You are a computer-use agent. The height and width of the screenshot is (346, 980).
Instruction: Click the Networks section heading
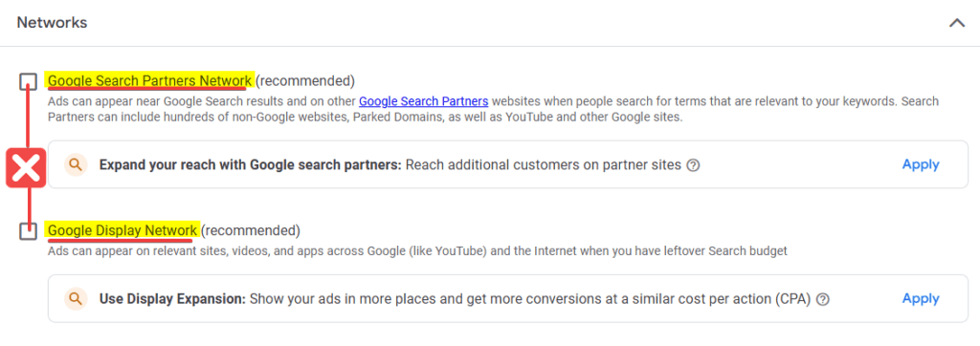point(52,23)
